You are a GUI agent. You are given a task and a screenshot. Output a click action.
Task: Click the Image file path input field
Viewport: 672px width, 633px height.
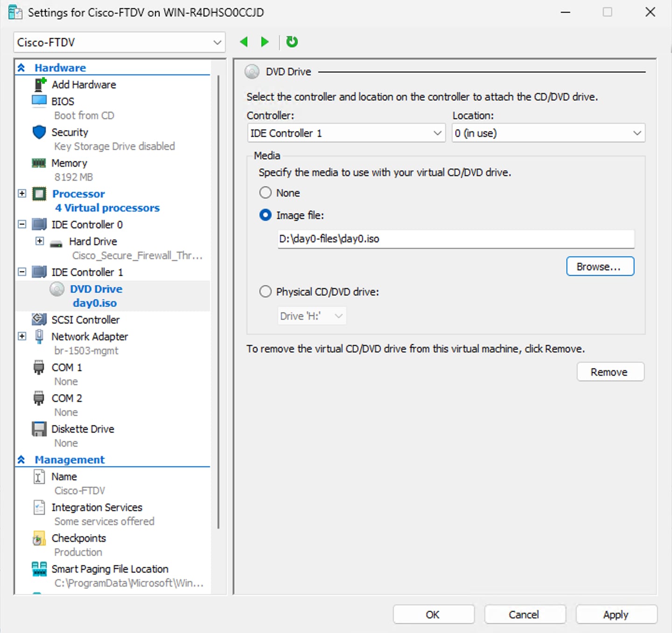[456, 239]
